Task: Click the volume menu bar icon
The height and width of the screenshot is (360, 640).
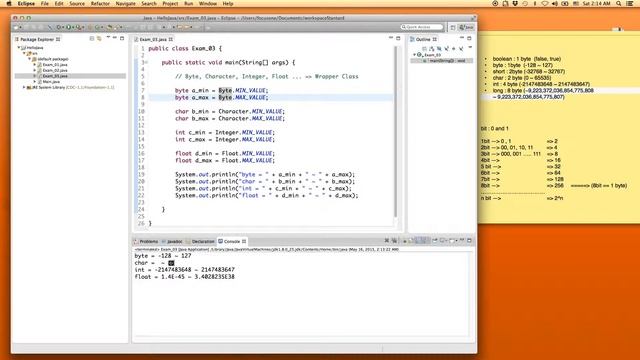Action: (x=555, y=4)
